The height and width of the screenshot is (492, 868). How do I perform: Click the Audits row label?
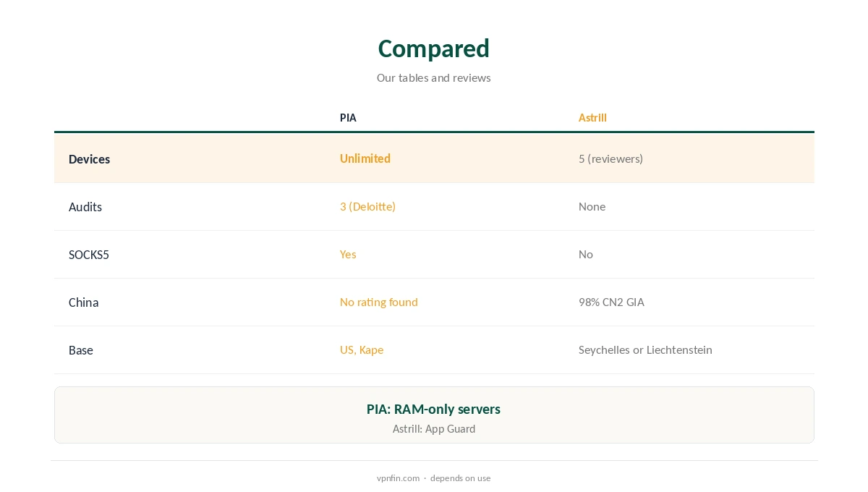pos(85,207)
